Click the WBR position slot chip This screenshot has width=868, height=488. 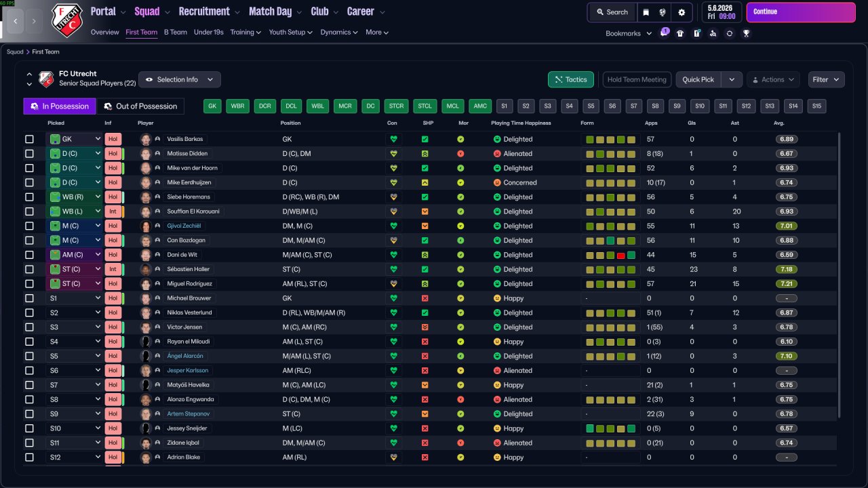pyautogui.click(x=237, y=106)
